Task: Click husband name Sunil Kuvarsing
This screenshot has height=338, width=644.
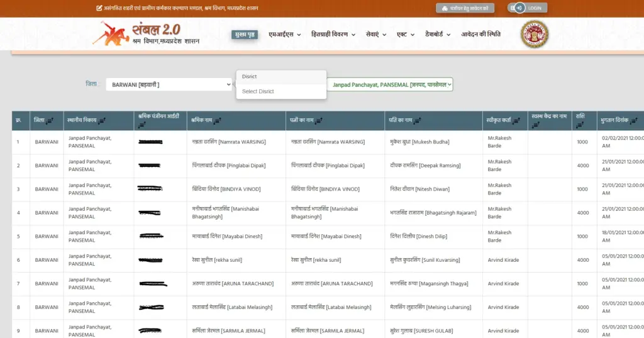Action: (425, 260)
